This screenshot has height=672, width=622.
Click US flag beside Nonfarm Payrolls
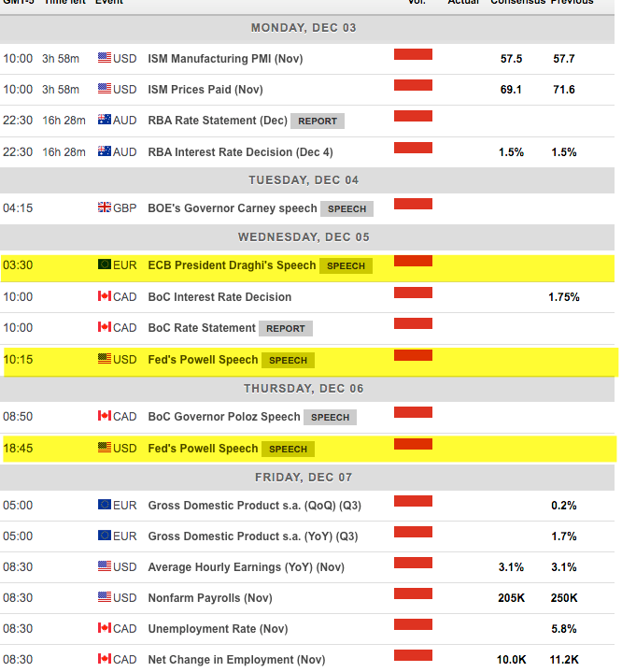point(105,598)
